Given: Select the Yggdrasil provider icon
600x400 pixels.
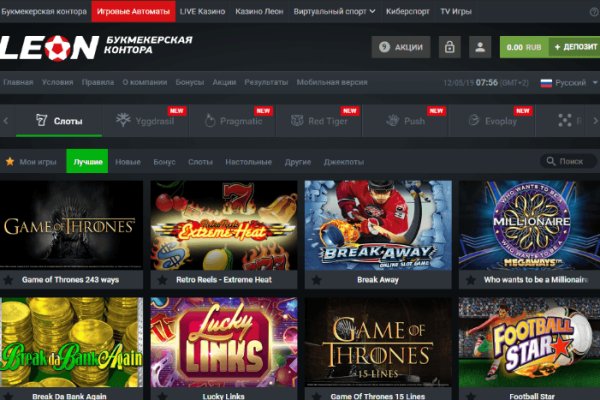Looking at the screenshot, I should point(124,121).
